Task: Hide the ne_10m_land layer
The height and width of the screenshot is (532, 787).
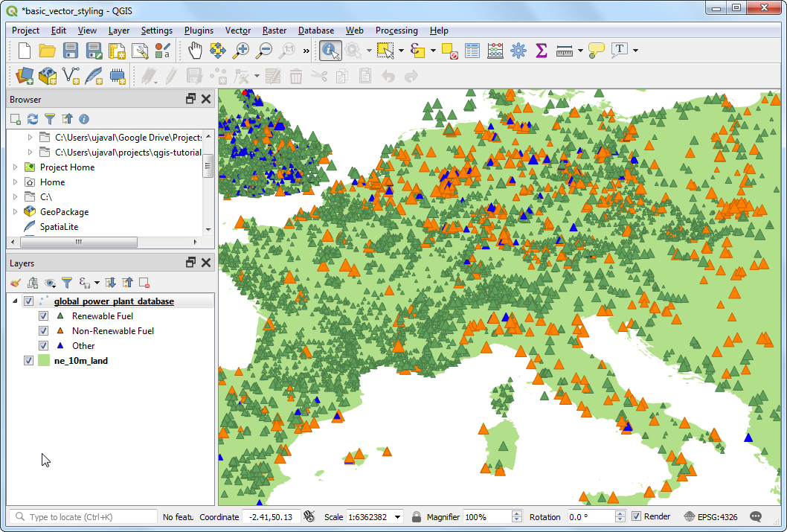Action: tap(29, 361)
